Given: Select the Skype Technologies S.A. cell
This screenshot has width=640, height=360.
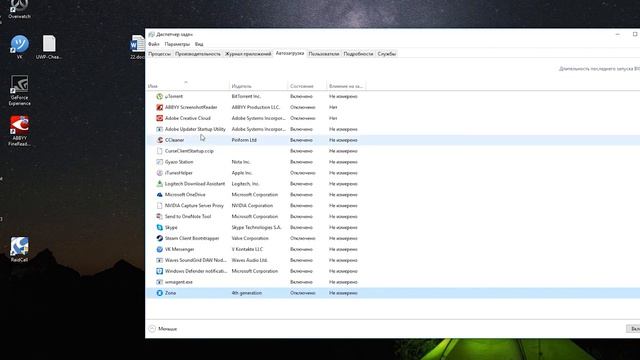Looking at the screenshot, I should (256, 227).
